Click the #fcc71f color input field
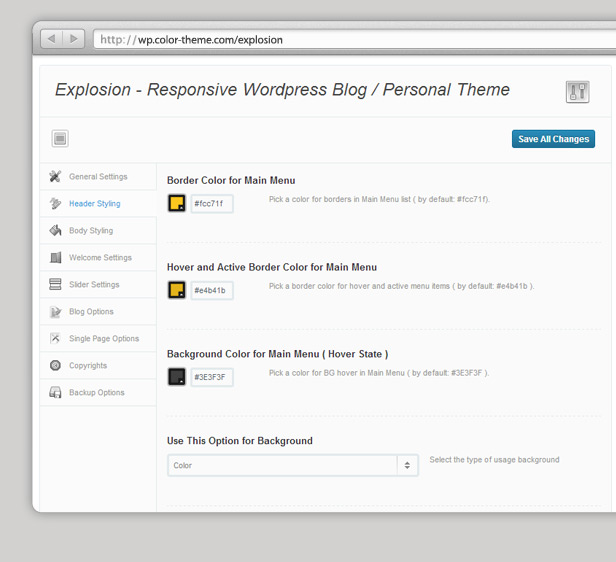The height and width of the screenshot is (562, 616). point(212,203)
